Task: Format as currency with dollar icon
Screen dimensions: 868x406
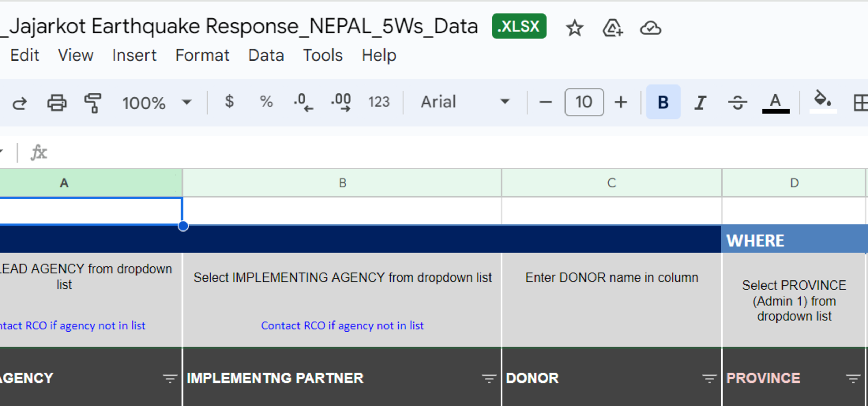Action: pyautogui.click(x=229, y=102)
